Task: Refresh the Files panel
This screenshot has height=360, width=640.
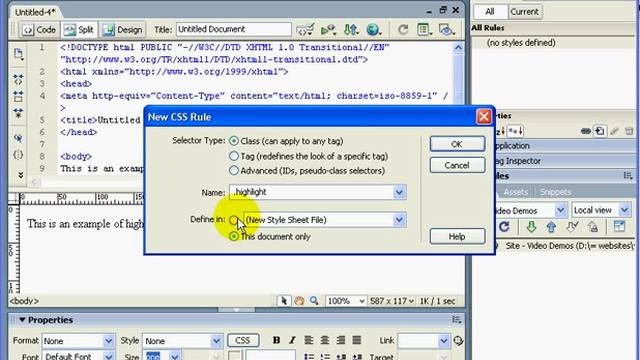Action: click(504, 227)
